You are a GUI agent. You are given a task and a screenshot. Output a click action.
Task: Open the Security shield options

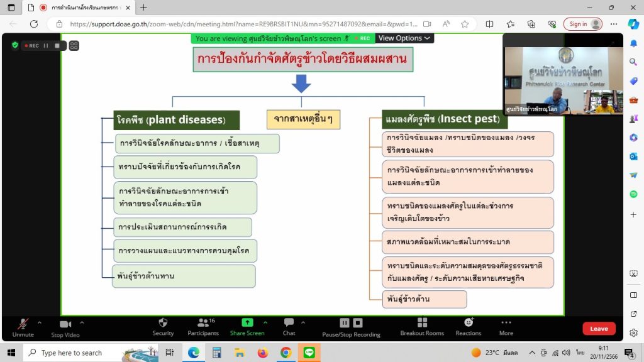(163, 322)
